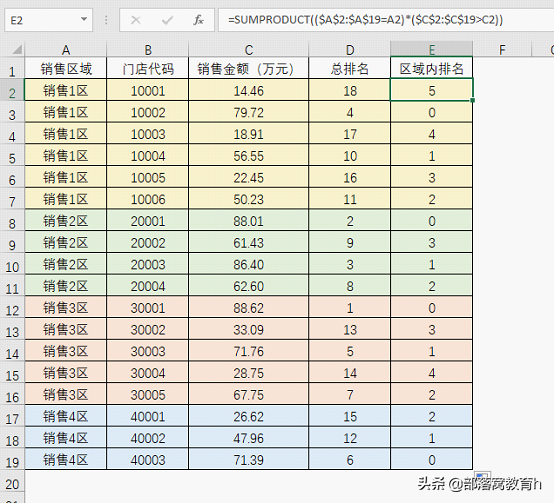Select total rank cell 10
This screenshot has width=554, height=503.
tap(350, 156)
